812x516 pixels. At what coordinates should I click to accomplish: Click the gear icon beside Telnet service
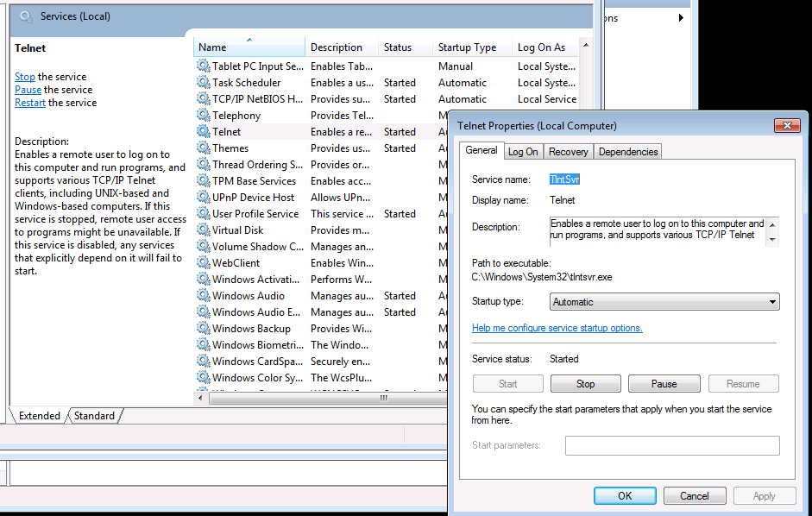pos(203,132)
